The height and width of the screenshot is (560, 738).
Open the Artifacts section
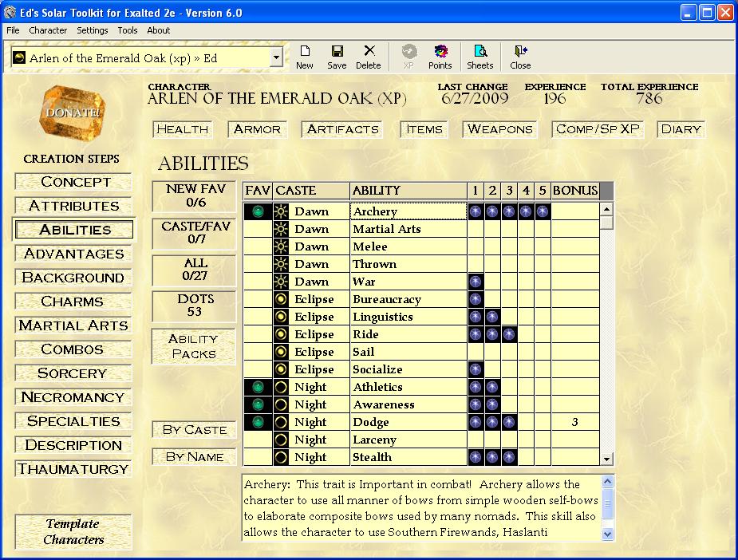coord(342,129)
